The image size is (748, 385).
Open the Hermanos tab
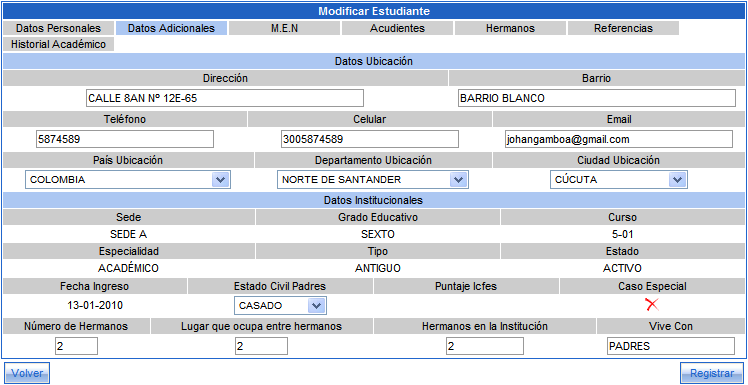coord(510,28)
